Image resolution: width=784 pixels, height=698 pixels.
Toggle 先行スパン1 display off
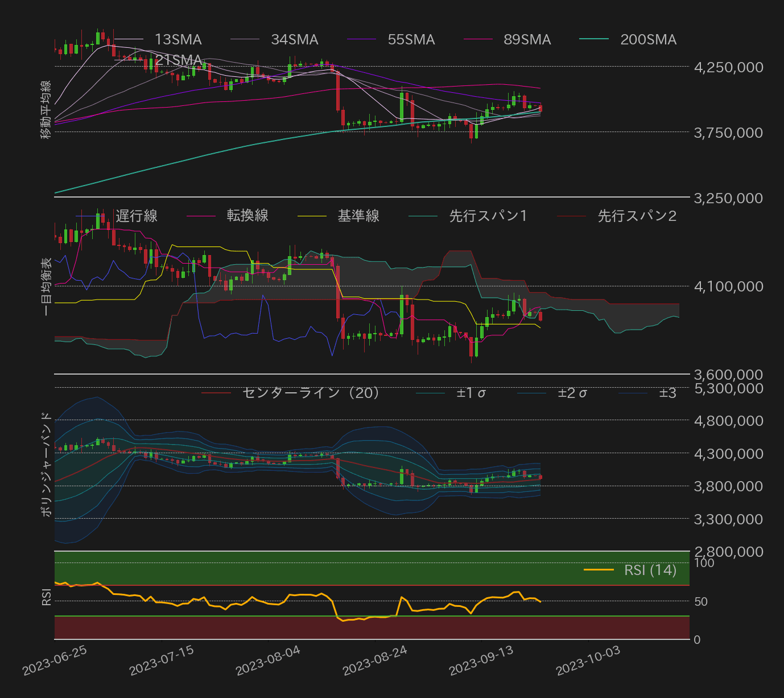pos(488,216)
